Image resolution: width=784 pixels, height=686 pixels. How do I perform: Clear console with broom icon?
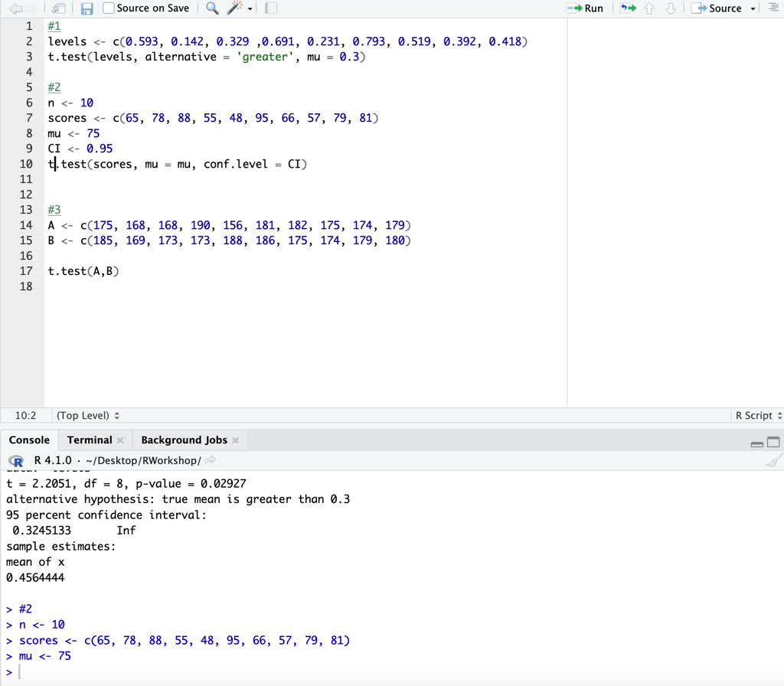pos(773,460)
